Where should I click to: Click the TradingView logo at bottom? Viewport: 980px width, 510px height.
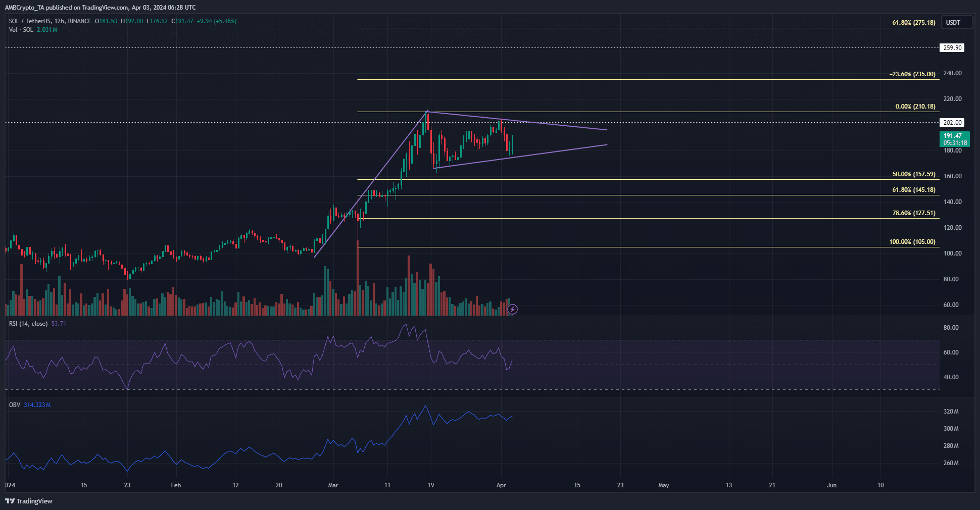coord(29,501)
